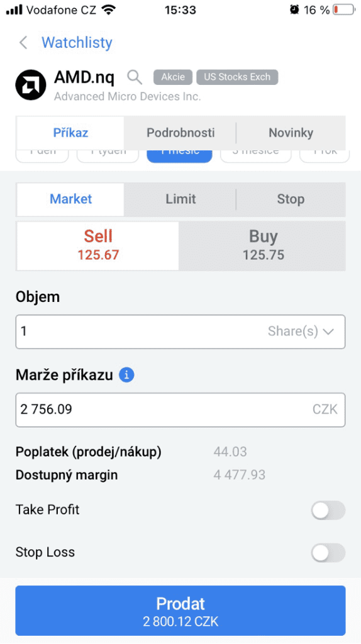Tap the Marže příkazu amount field
The height and width of the screenshot is (644, 361).
tap(181, 409)
